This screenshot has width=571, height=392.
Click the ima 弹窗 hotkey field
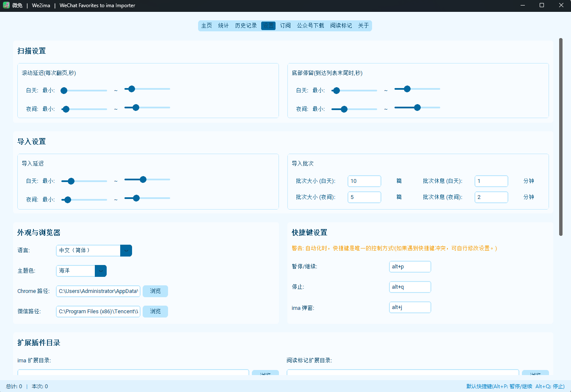pos(410,307)
